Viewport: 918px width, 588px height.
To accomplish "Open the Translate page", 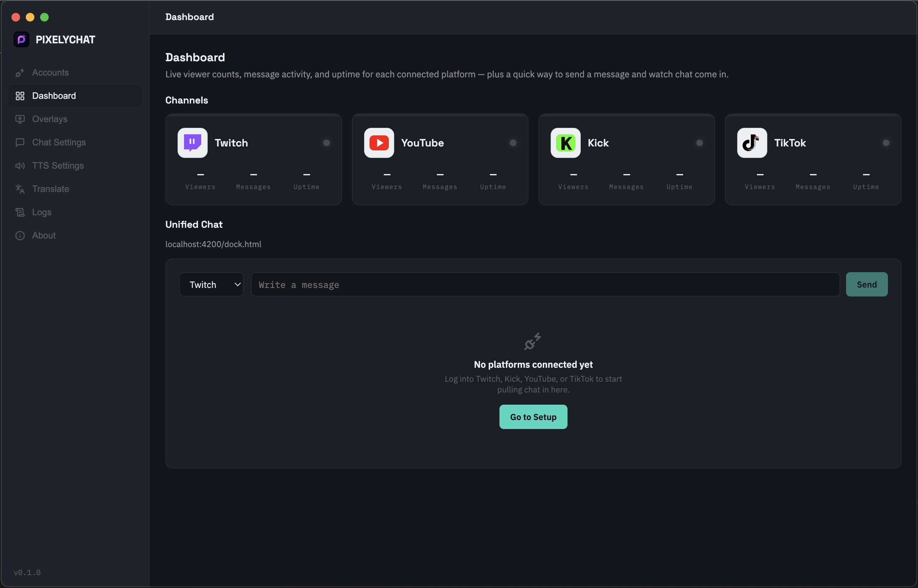I will pyautogui.click(x=75, y=189).
